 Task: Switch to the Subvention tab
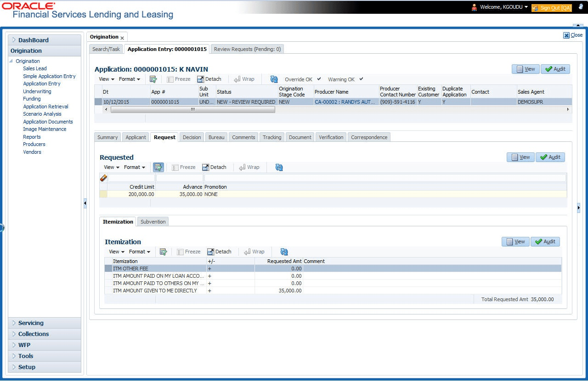(153, 221)
